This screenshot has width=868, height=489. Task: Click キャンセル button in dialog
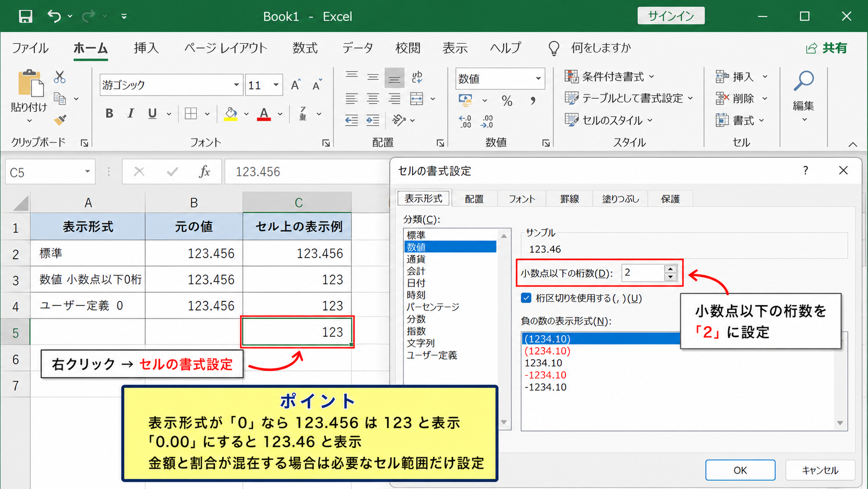[820, 470]
